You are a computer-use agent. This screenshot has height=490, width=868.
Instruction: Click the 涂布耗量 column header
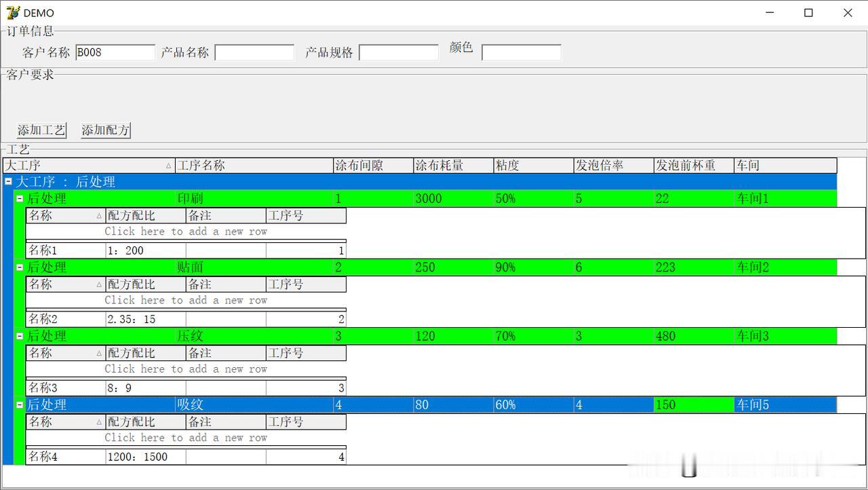coord(454,166)
